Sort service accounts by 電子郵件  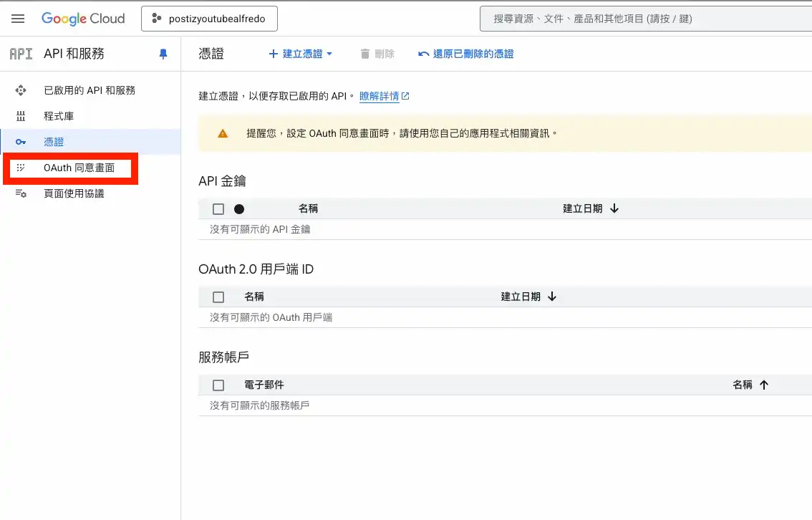[264, 385]
